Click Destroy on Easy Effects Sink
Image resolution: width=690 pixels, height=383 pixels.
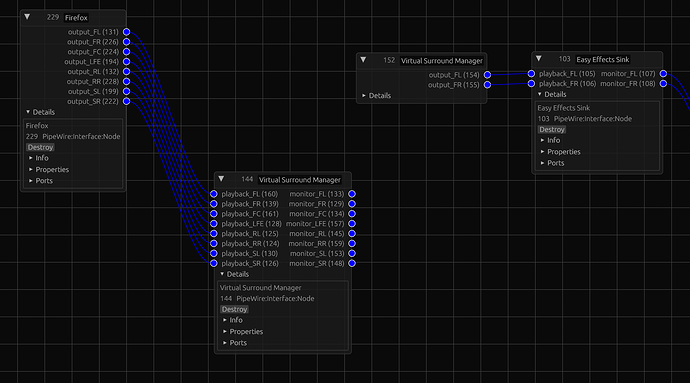[x=552, y=129]
